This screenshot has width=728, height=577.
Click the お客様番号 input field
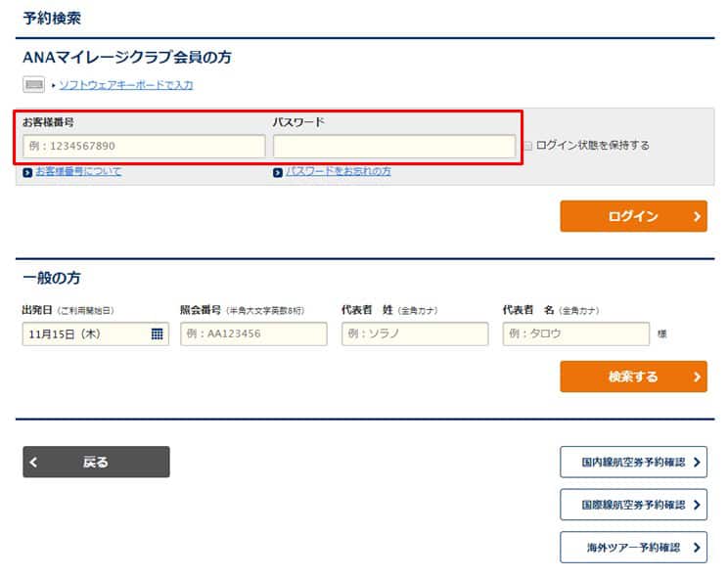[144, 147]
